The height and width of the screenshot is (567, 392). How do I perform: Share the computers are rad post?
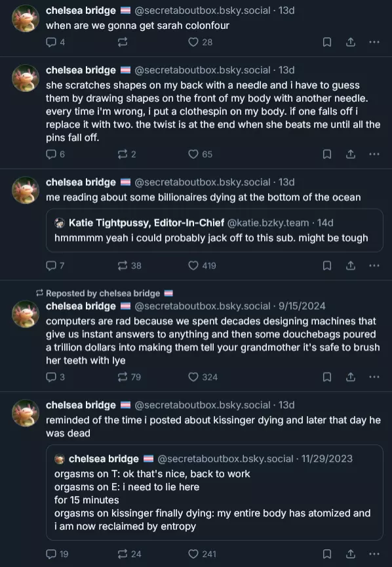[351, 377]
